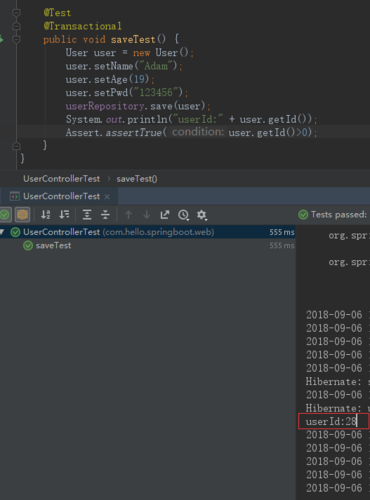Viewport: 370px width, 500px height.
Task: Open test history clock icon
Action: [x=183, y=215]
